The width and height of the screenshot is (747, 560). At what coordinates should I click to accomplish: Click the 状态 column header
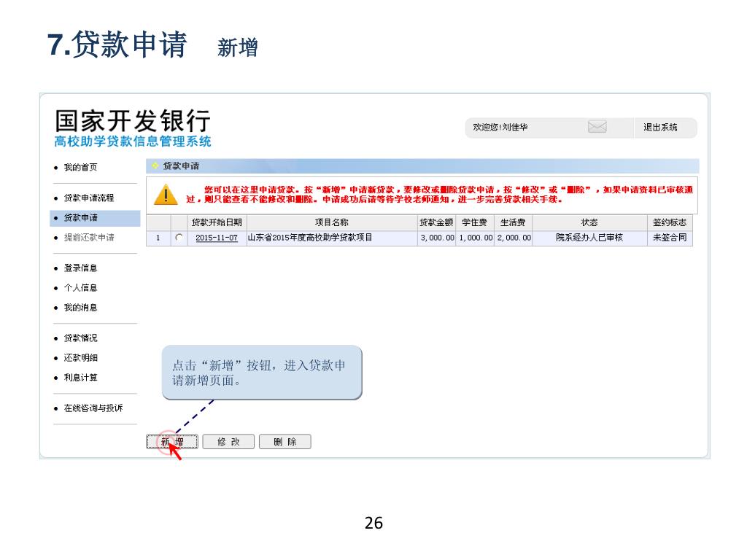coord(589,222)
